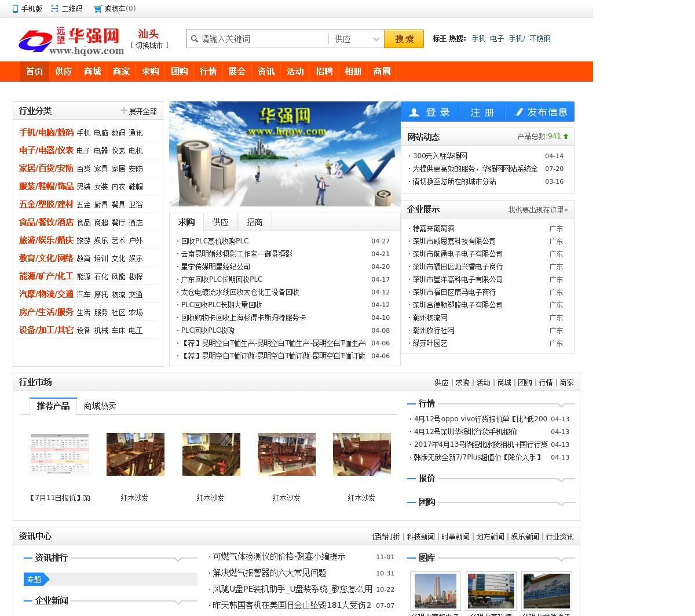Screen dimensions: 695x616
Task: Click the plus icon for 展开全部
Action: coord(123,110)
